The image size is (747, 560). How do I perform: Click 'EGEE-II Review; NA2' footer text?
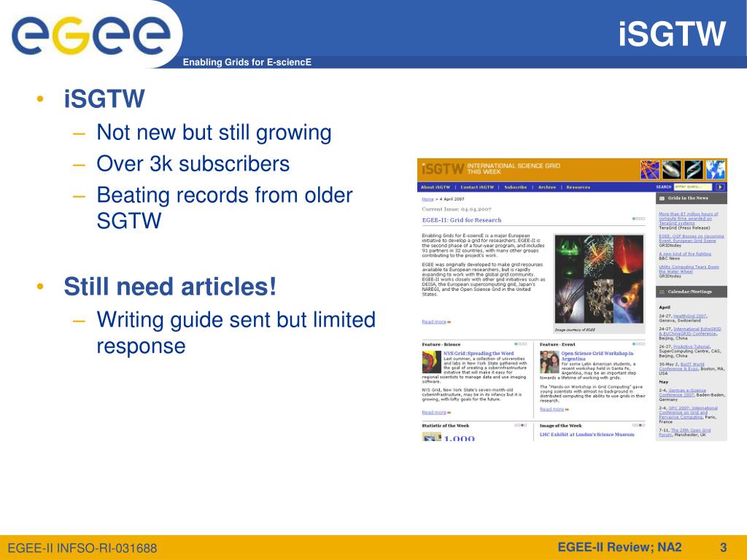pyautogui.click(x=619, y=547)
